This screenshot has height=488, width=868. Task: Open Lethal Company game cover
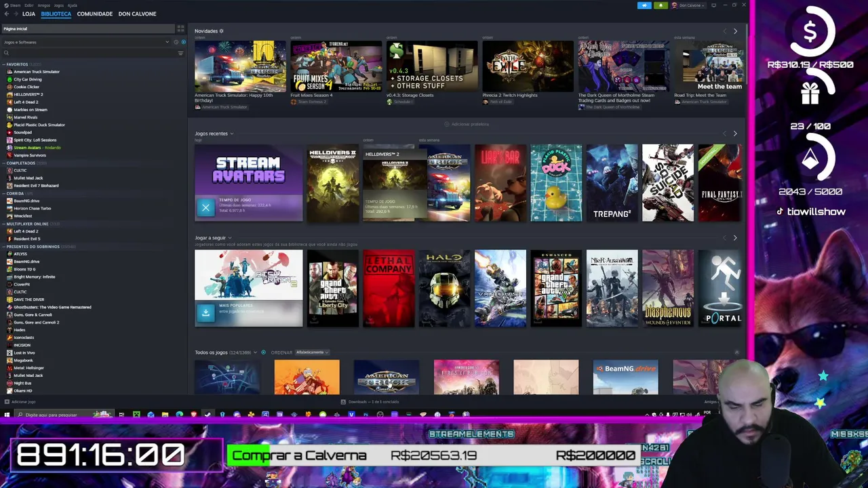click(389, 288)
